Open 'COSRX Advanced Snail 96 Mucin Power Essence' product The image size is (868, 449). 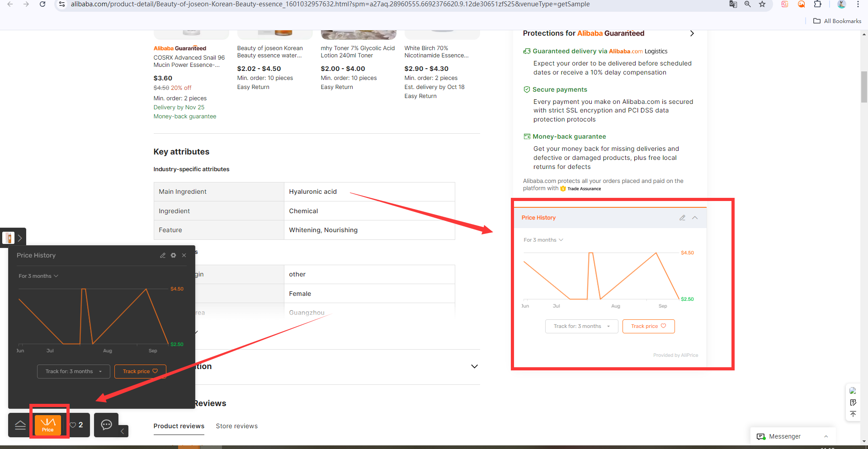[189, 61]
